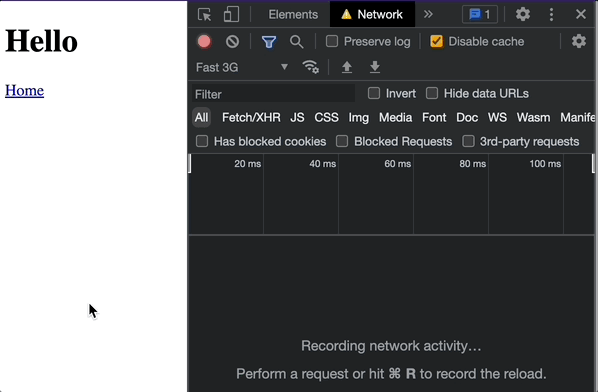Export HAR file download arrow
This screenshot has width=598, height=392.
375,67
